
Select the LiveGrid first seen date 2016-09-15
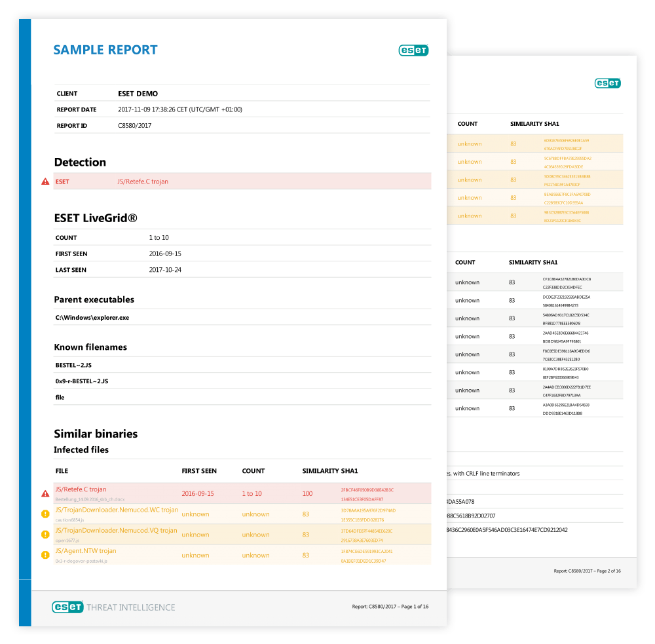(165, 254)
